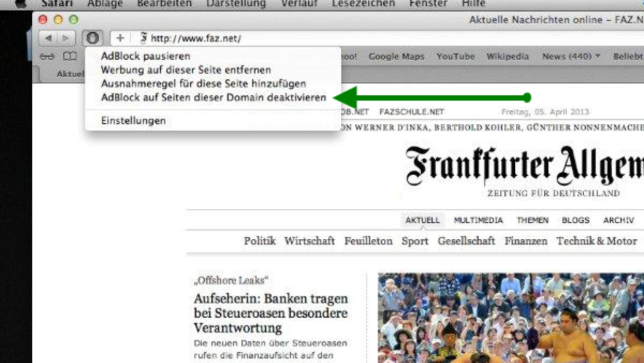Open the Verlauf menu
Screen dimensions: 644x363
(299, 4)
